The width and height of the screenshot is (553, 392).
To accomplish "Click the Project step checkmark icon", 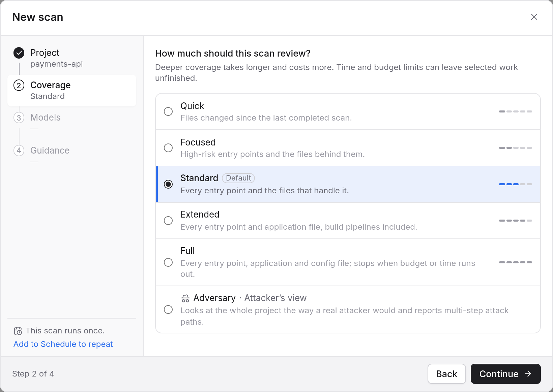I will click(x=19, y=53).
